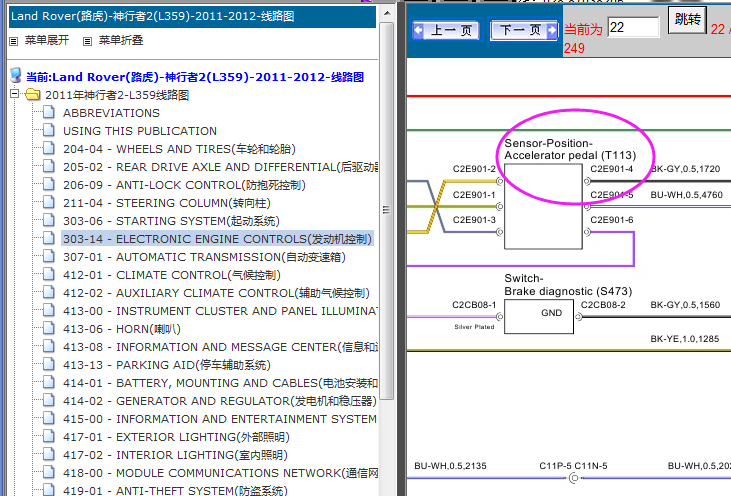The width and height of the screenshot is (731, 496).
Task: Open 2011年神行者2-L359线路图 folder label
Action: (117, 95)
